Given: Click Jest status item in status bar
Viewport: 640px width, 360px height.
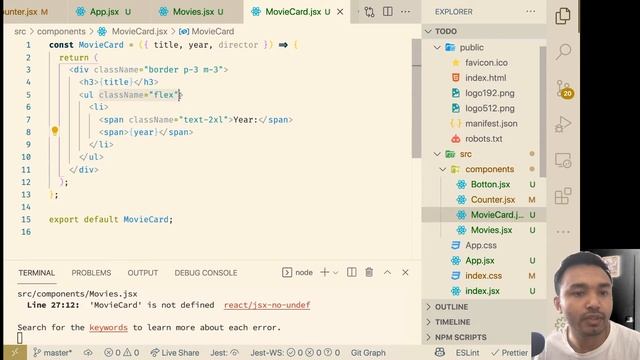Looking at the screenshot, I should 224,353.
